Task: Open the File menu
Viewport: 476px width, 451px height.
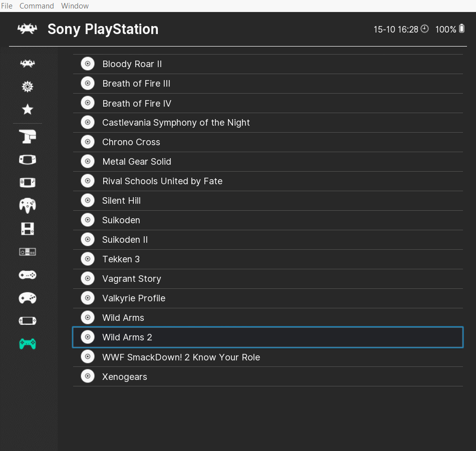Action: pyautogui.click(x=7, y=6)
